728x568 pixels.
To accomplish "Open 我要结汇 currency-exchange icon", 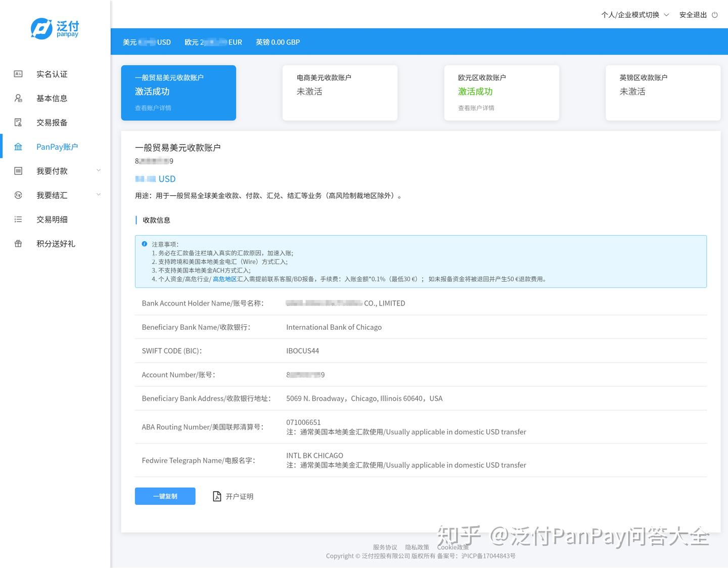I will pos(18,195).
